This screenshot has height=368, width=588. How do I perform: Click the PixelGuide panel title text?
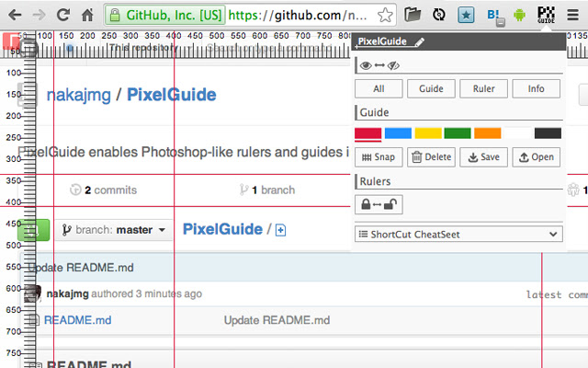(x=382, y=41)
